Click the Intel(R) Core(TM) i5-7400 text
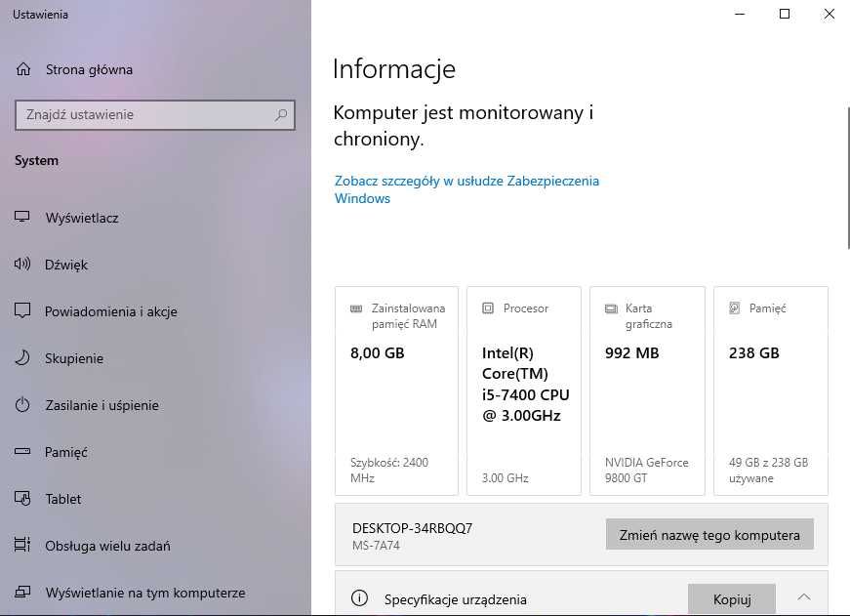850x616 pixels. (x=525, y=384)
